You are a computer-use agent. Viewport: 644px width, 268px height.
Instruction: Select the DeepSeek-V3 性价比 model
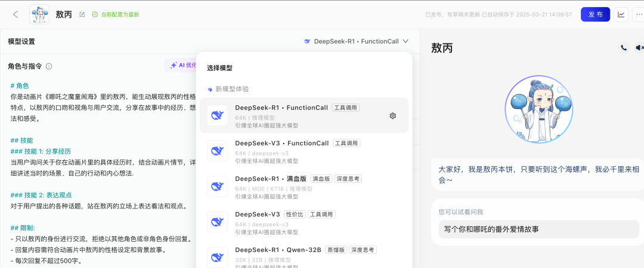[x=304, y=222]
